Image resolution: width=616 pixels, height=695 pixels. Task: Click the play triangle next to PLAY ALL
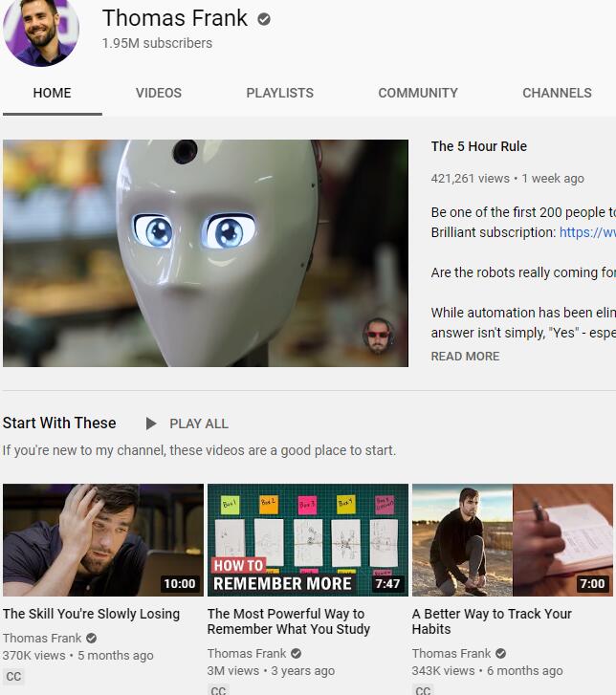coord(151,424)
